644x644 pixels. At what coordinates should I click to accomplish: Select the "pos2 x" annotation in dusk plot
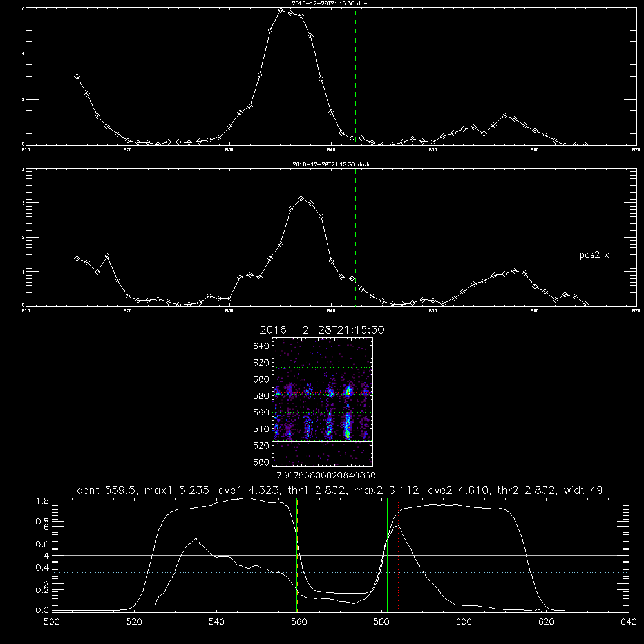pos(594,255)
